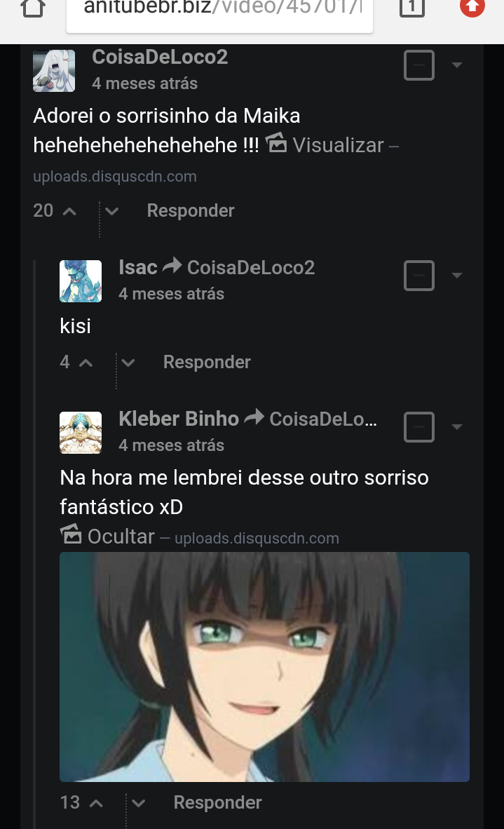Open options dropdown on Isac's reply
Image resolution: width=504 pixels, height=829 pixels.
click(457, 276)
